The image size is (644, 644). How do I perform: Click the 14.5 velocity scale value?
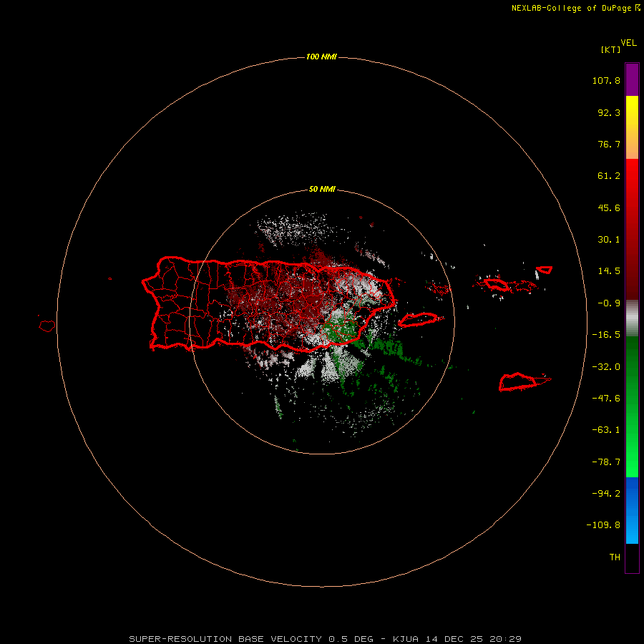(x=609, y=271)
